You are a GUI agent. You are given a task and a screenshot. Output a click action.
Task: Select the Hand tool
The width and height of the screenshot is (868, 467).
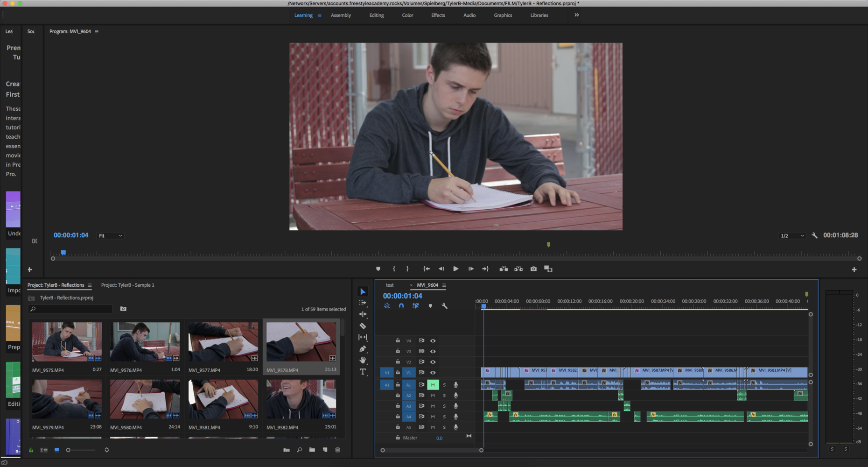[363, 360]
